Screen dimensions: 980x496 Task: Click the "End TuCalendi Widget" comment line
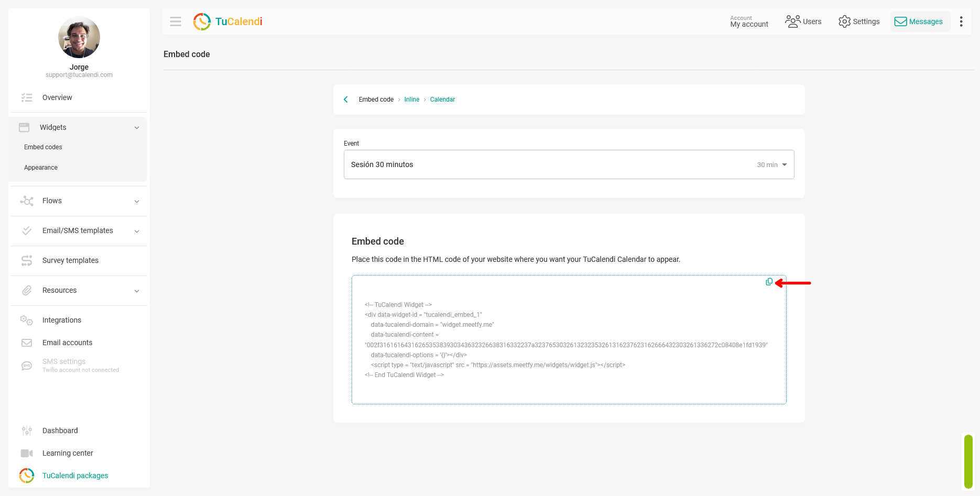coord(404,375)
